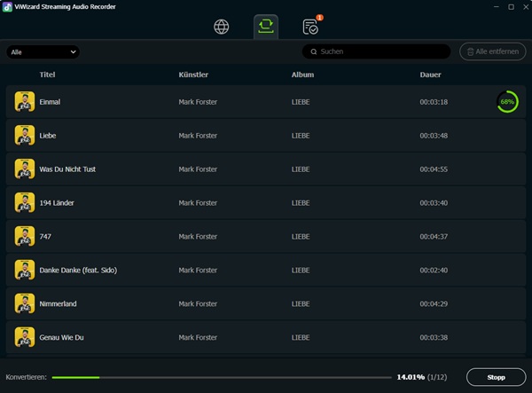Click duration '00:02:40'
This screenshot has height=393, width=532.
(434, 271)
